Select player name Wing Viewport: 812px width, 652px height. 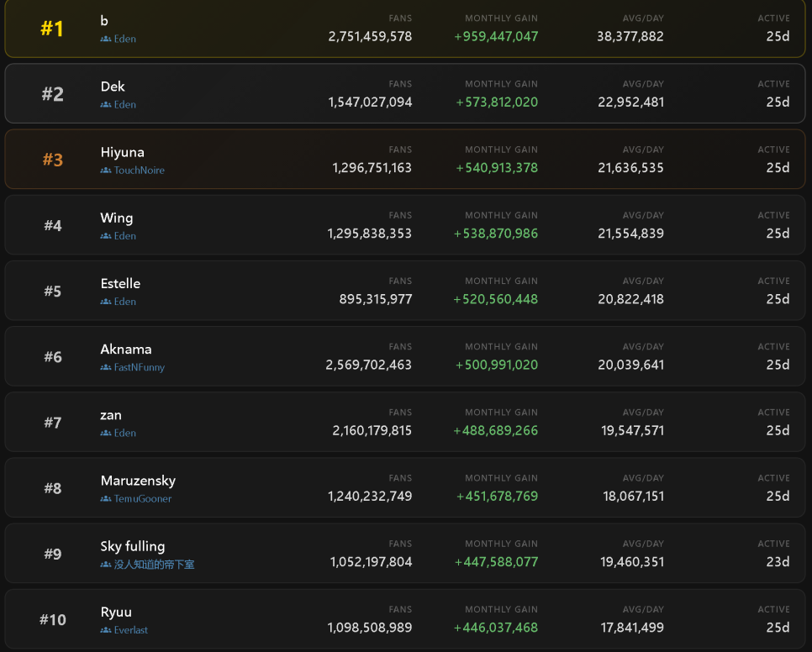pyautogui.click(x=117, y=218)
